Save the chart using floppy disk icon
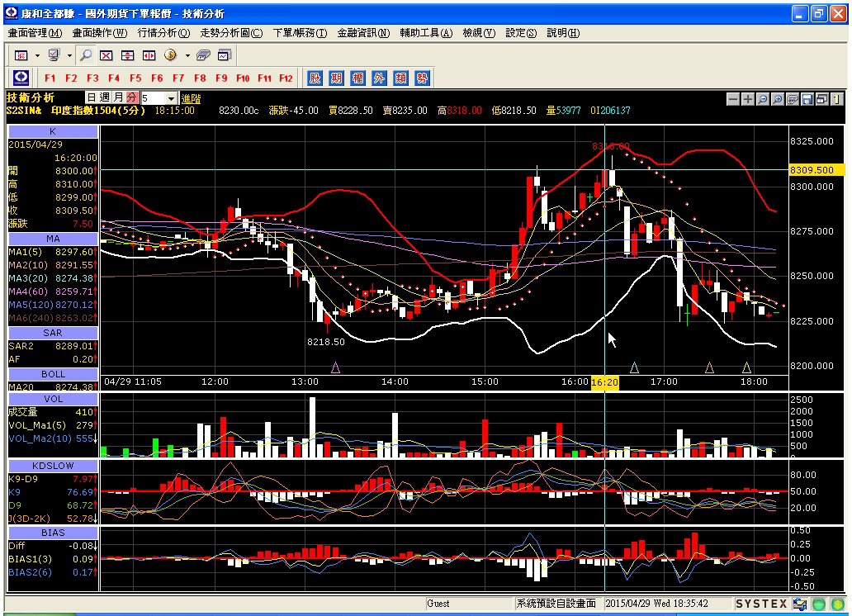Screen dimensions: 852x616 (x=807, y=99)
